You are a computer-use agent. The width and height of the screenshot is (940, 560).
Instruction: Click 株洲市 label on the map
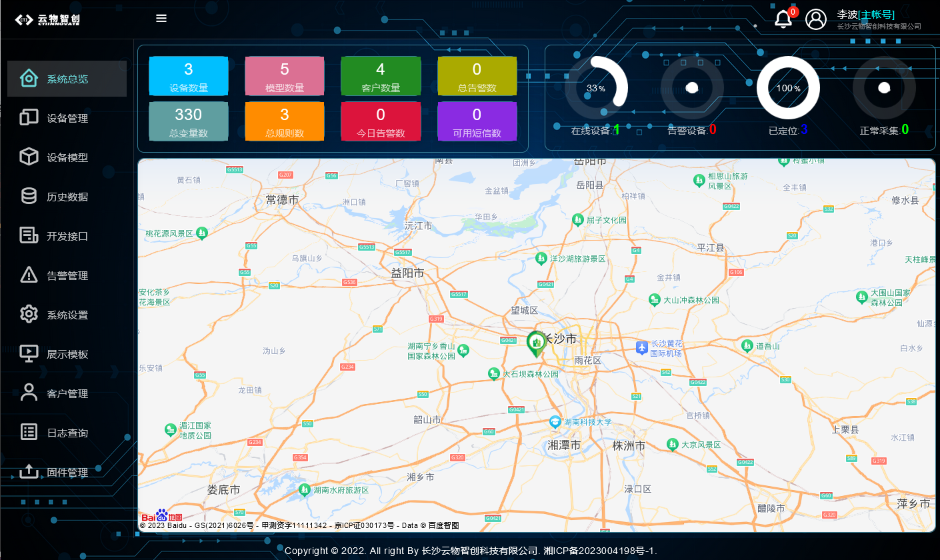[x=629, y=445]
